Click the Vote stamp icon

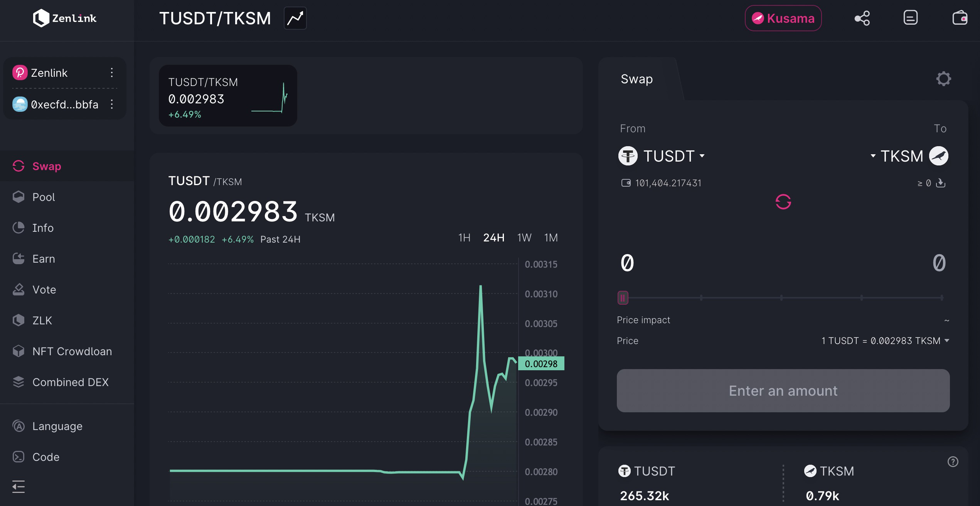tap(18, 289)
